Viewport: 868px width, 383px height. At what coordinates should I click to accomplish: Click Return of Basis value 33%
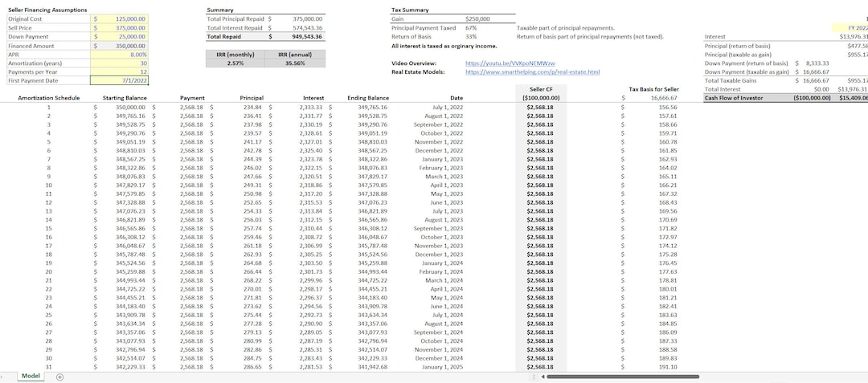tap(471, 36)
